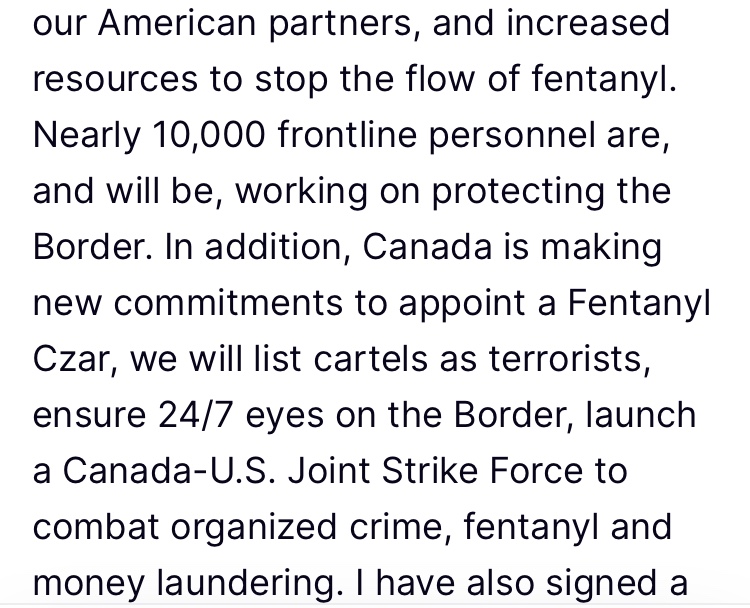Click the word "frontline"
Image resolution: width=750 pixels, height=608 pixels.
(x=347, y=134)
